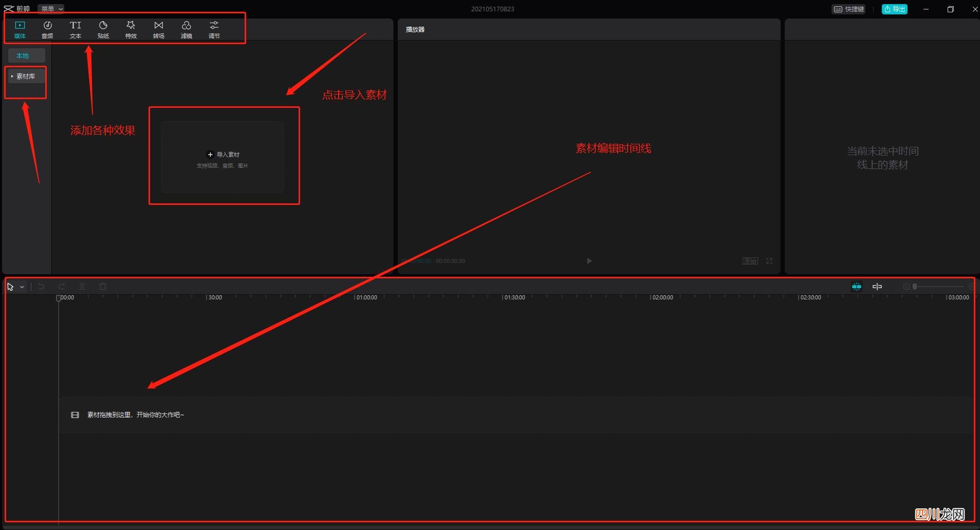The width and height of the screenshot is (980, 530).
Task: Click the 剪映 app logo
Action: (16, 9)
